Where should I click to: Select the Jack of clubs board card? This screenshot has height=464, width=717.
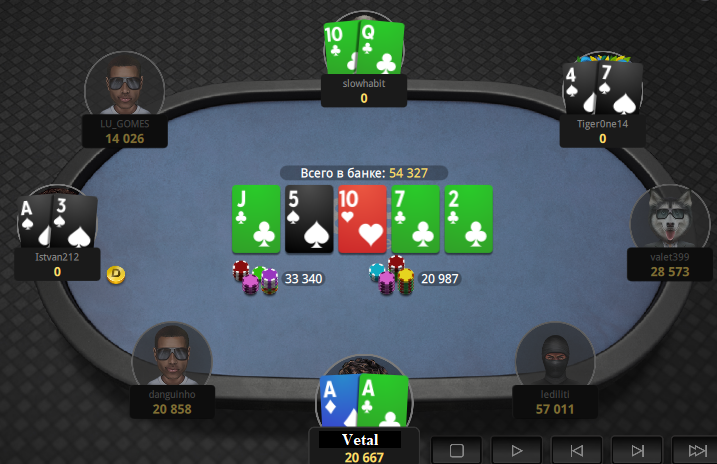click(x=256, y=219)
